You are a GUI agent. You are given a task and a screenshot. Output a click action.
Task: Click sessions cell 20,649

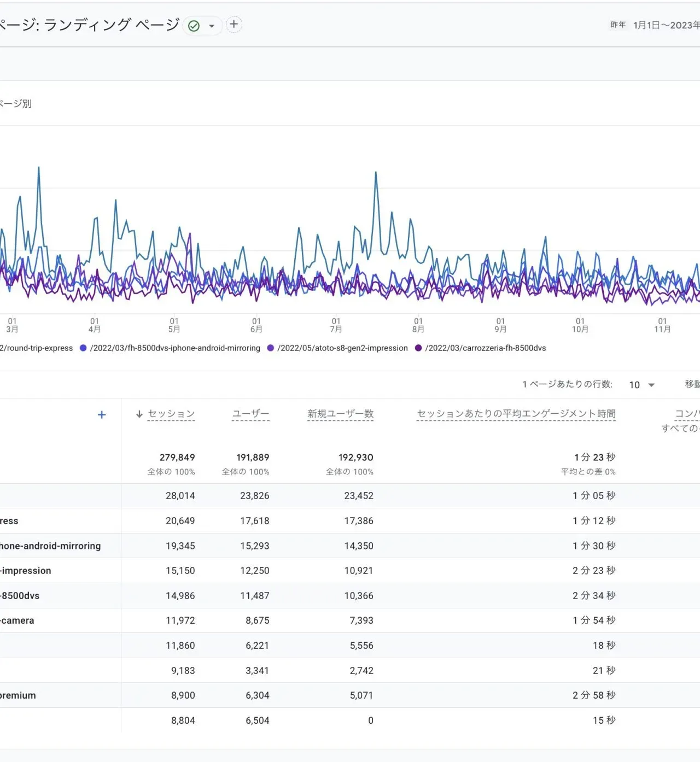coord(180,521)
